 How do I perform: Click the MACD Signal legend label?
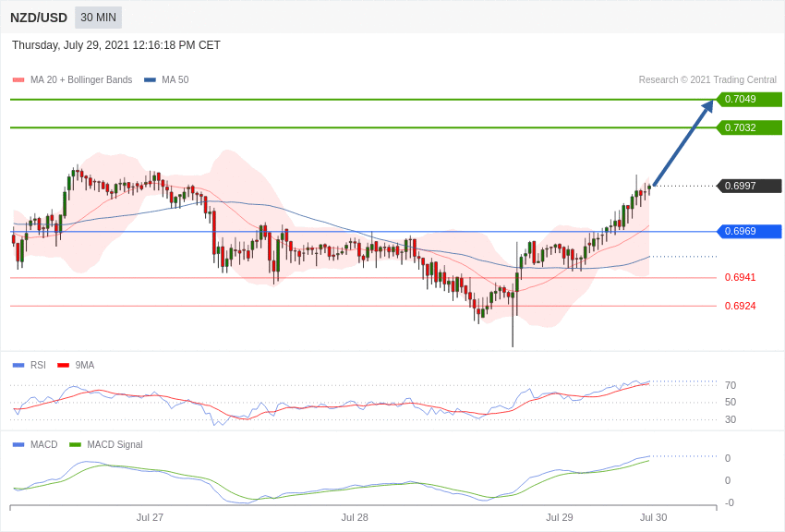coord(115,444)
